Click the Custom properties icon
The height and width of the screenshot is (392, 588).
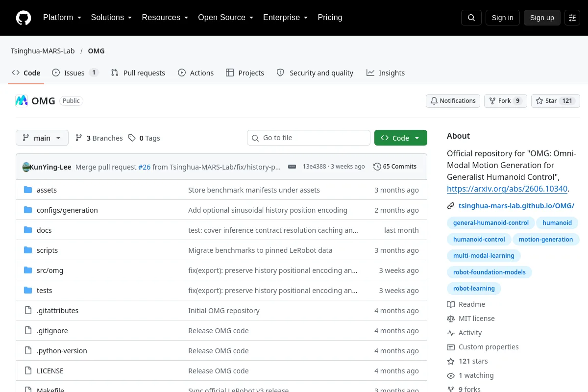(x=451, y=347)
